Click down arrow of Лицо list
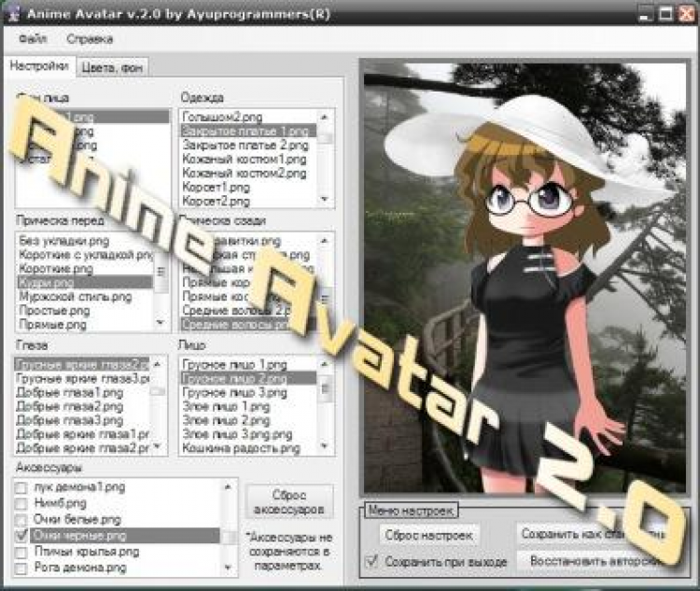Screen dimensions: 700x591 click(x=325, y=446)
